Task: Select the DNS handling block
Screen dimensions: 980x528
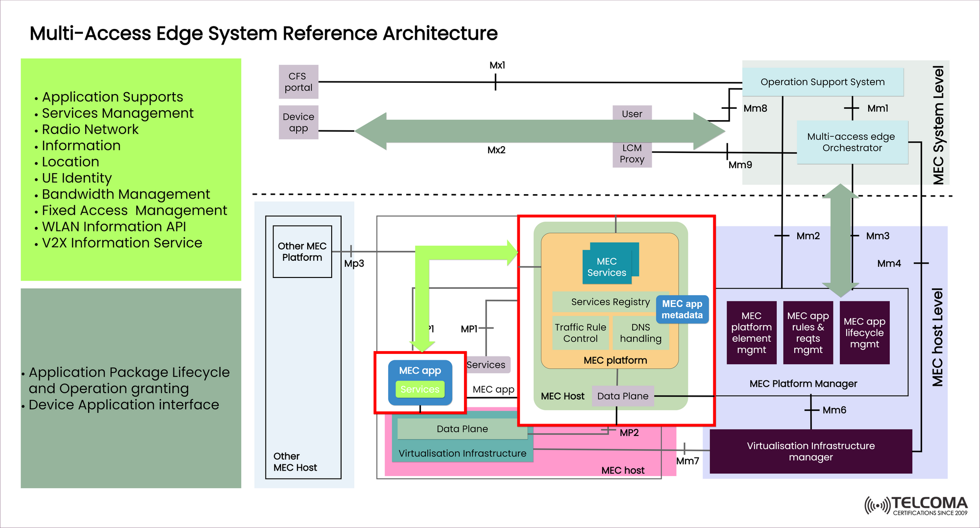Action: coord(640,333)
